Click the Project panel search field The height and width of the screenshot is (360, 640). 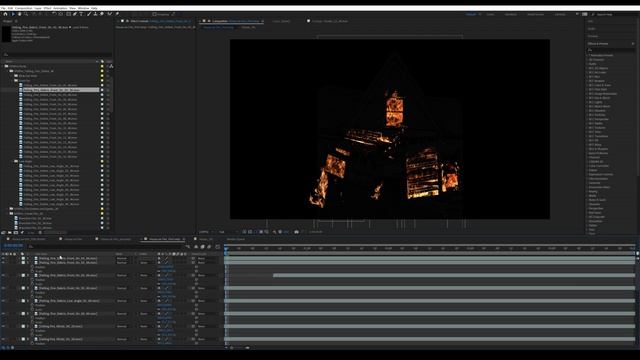coord(57,54)
